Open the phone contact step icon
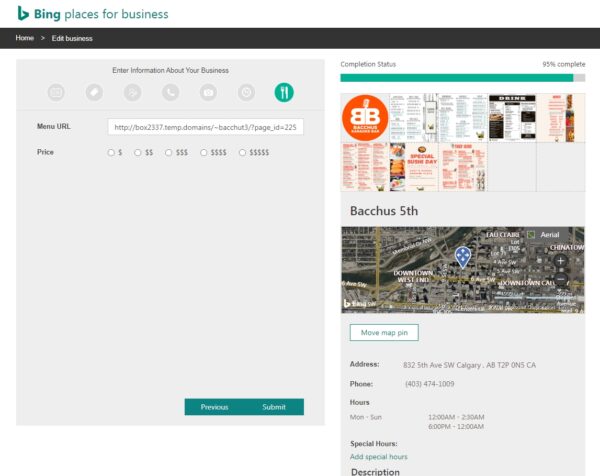Viewport: 600px width, 476px height. [x=170, y=92]
